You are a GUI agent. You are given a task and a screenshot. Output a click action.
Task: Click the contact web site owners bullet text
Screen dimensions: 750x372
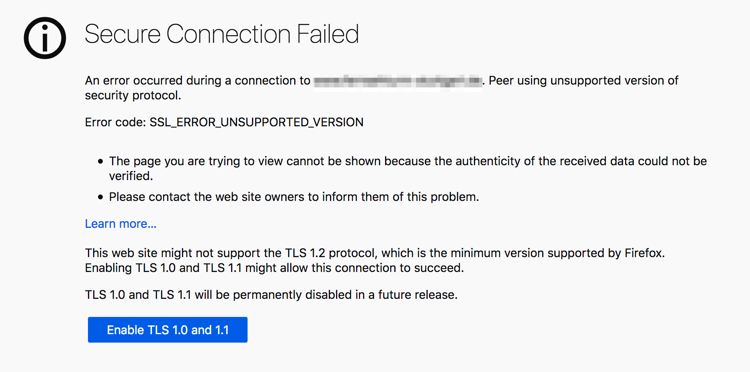294,197
